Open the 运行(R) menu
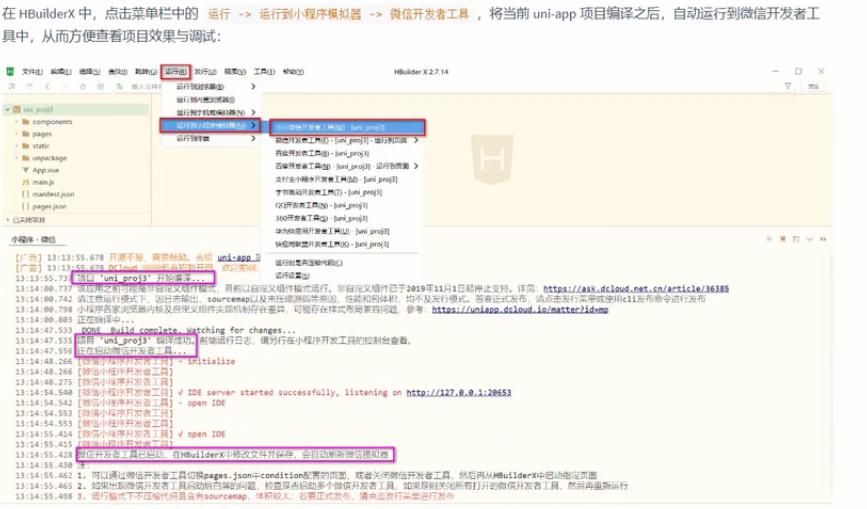 [176, 72]
